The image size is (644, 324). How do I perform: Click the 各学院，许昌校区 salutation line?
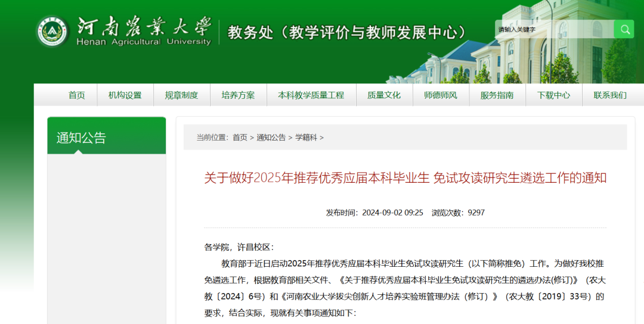239,247
